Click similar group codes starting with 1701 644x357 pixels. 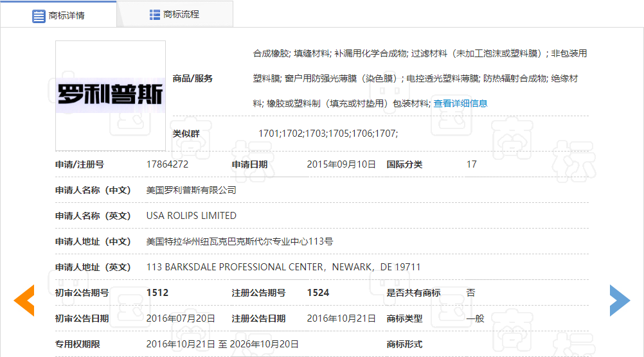tap(328, 134)
